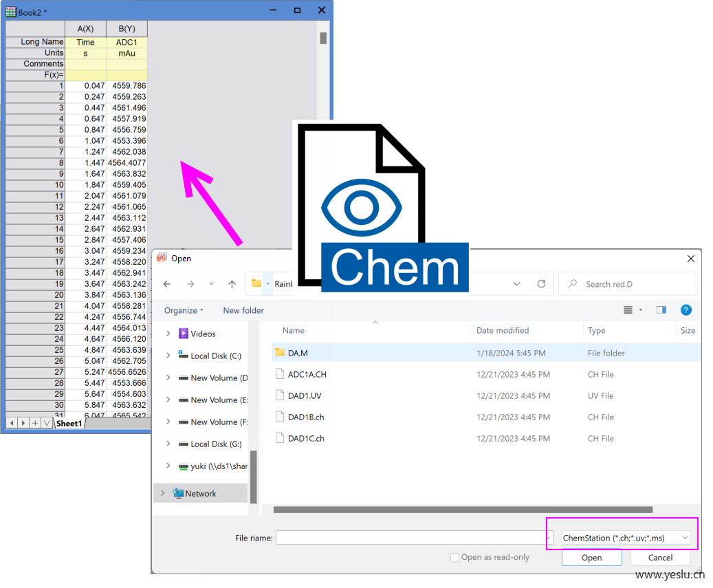Open the sheet list dropdown tab control
Viewport: 713px width, 588px height.
pyautogui.click(x=46, y=423)
